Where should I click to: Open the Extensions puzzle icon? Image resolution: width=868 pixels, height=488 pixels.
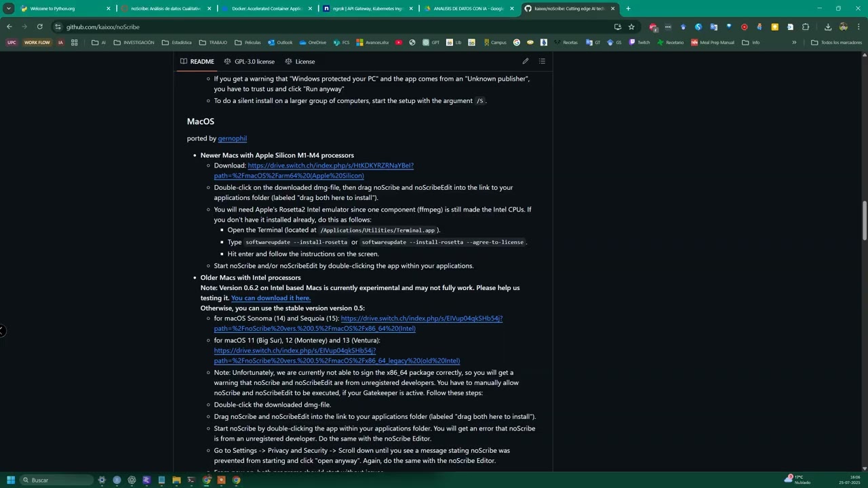click(806, 26)
